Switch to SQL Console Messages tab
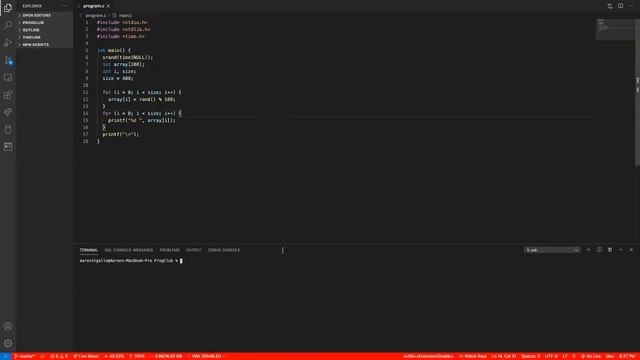Screen dimensions: 640x360 pos(129,250)
